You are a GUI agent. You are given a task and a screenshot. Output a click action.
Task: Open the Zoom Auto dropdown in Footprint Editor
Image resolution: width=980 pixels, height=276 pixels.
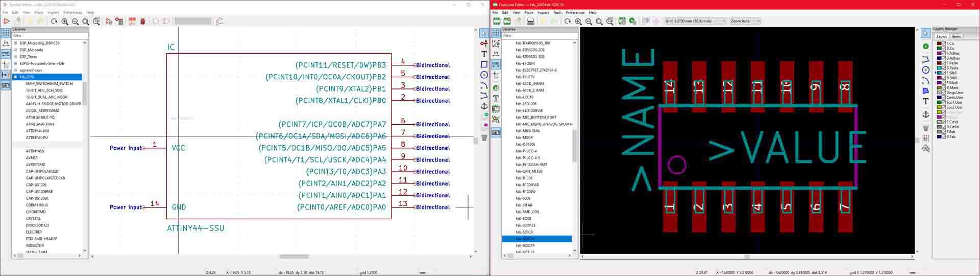click(x=745, y=21)
